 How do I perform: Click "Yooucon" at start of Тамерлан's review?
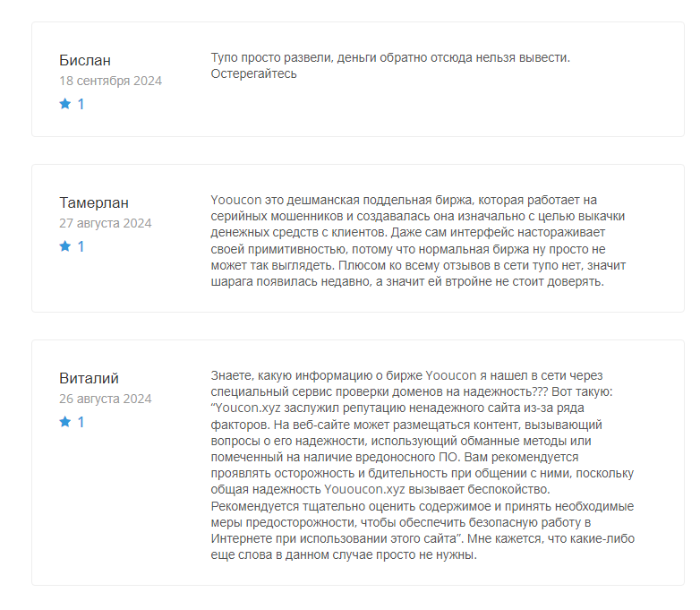tap(235, 200)
